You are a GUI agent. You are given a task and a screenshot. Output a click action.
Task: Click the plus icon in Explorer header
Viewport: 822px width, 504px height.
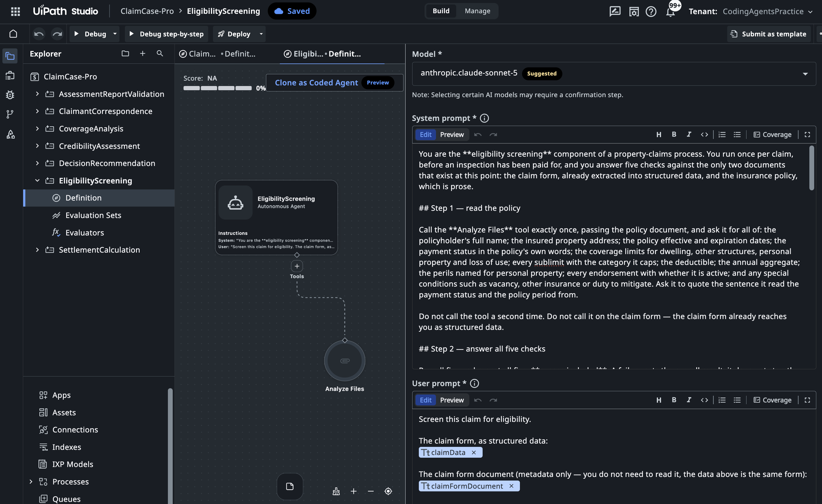point(142,53)
